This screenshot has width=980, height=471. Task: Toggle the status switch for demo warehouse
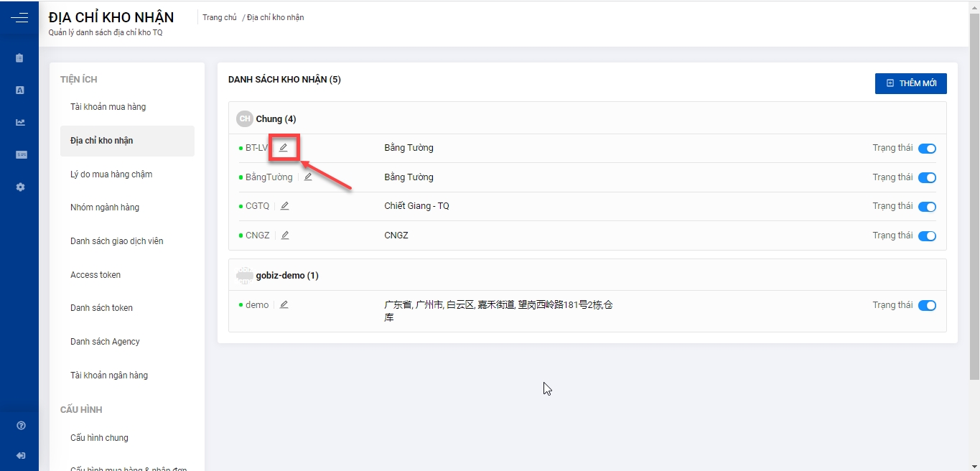[927, 306]
